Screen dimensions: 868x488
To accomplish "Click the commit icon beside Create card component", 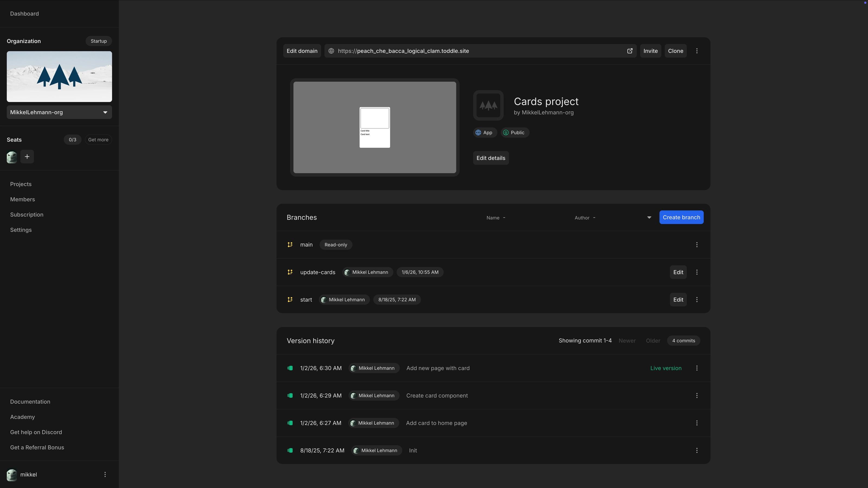I will (x=290, y=395).
